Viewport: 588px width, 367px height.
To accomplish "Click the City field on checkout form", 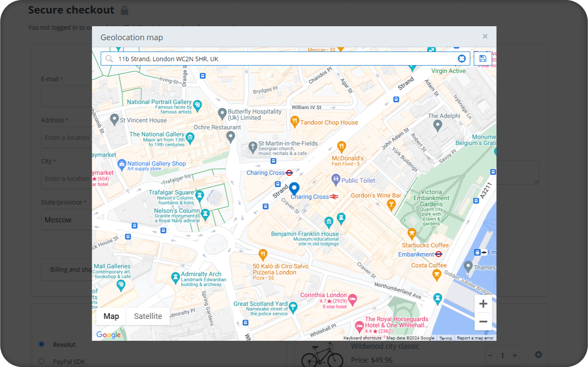I will pos(66,178).
